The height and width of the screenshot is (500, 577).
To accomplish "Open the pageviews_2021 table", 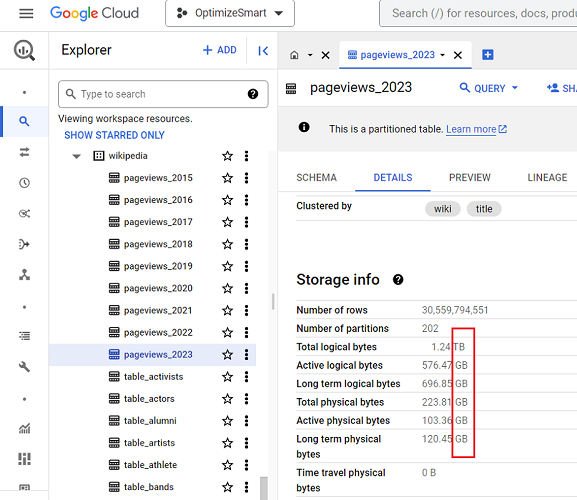I will point(158,311).
